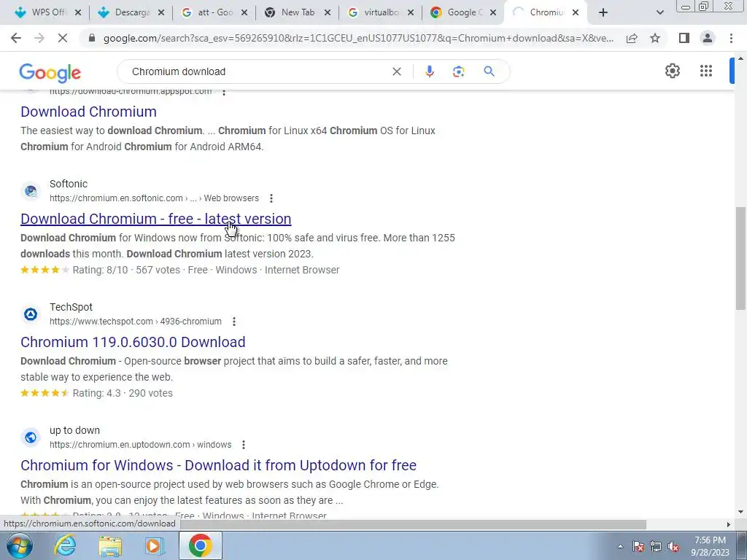
Task: Close the active Chromium tab
Action: [576, 13]
